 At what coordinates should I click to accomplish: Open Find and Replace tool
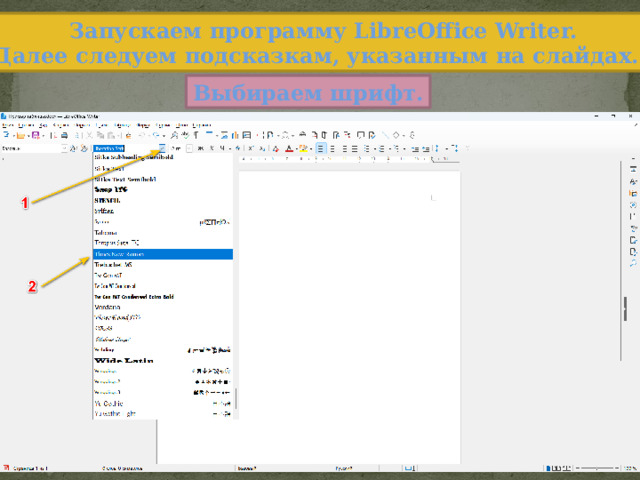coord(174,135)
